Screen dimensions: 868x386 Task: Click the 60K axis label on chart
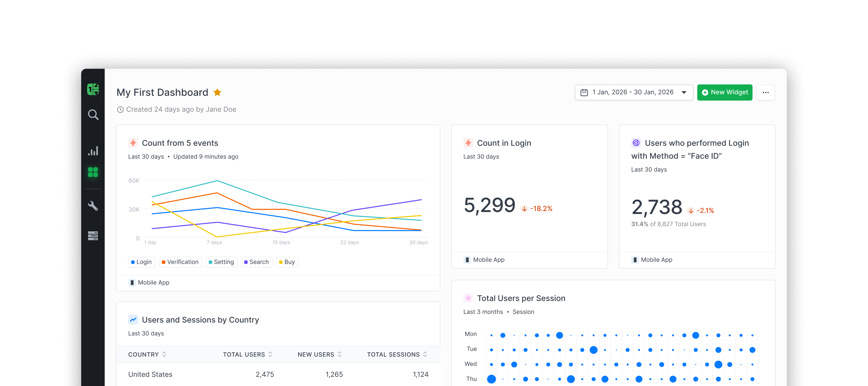pyautogui.click(x=134, y=180)
